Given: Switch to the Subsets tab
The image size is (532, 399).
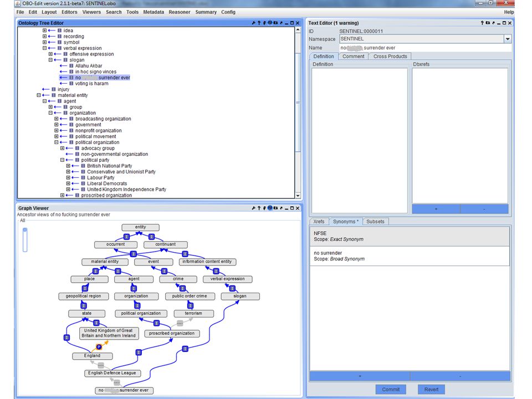Looking at the screenshot, I should (375, 222).
